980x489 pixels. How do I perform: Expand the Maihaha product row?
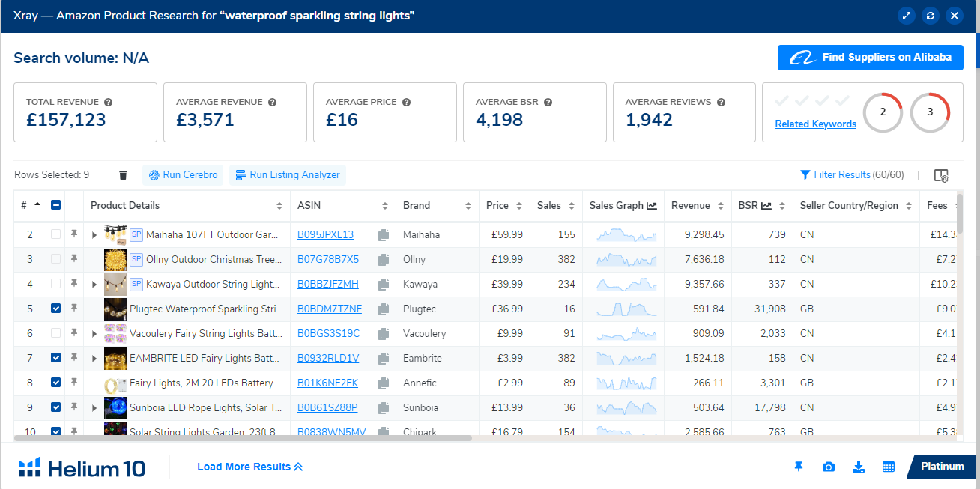coord(94,235)
